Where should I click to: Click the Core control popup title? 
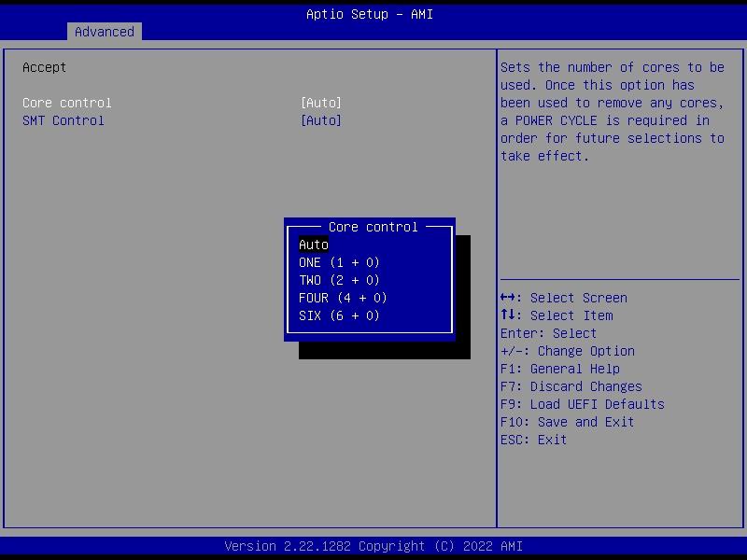pos(373,227)
